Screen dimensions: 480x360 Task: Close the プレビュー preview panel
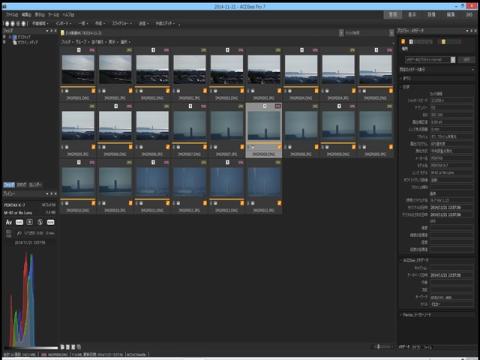[x=55, y=194]
